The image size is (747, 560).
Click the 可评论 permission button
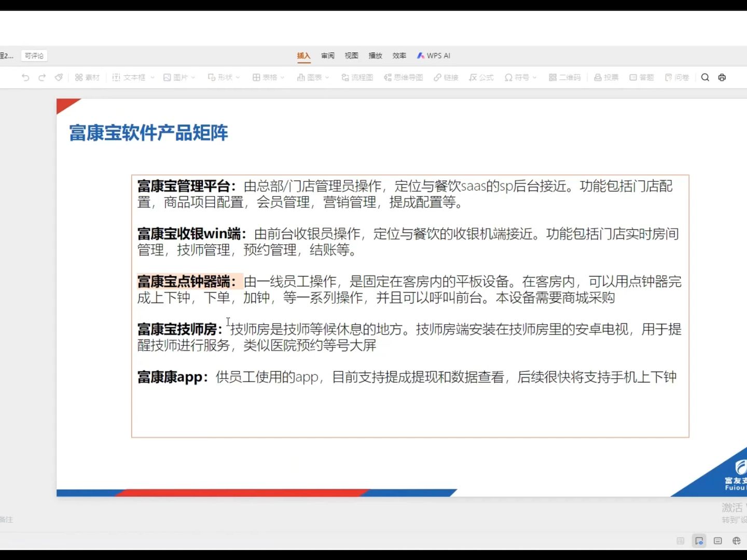pos(34,55)
